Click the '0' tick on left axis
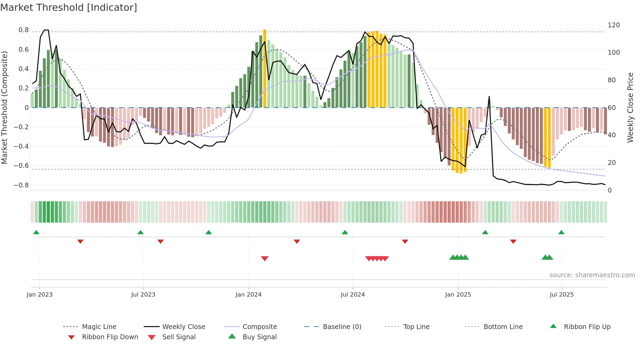 (x=27, y=108)
